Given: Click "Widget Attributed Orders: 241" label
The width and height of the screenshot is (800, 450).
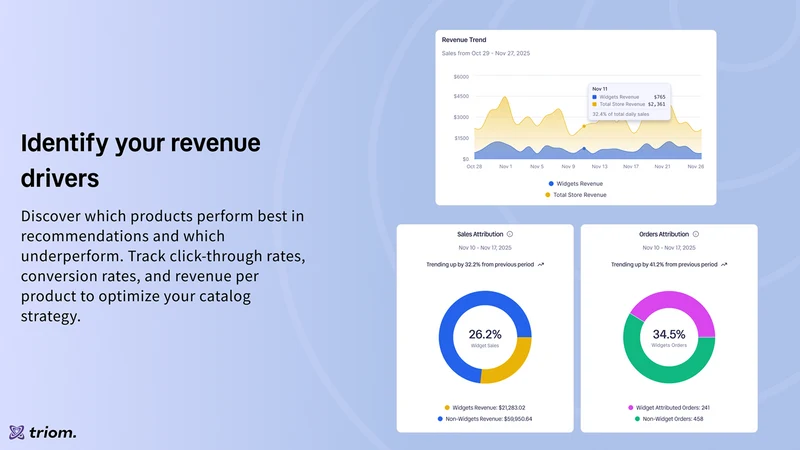Looking at the screenshot, I should [672, 408].
